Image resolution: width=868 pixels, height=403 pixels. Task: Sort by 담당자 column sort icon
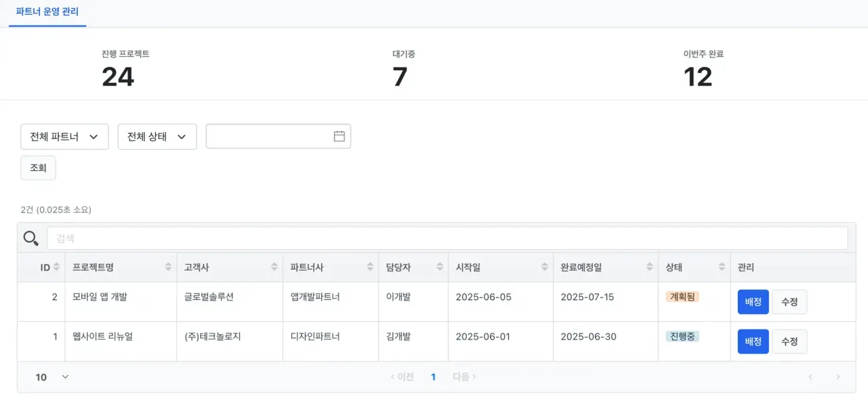tap(440, 267)
